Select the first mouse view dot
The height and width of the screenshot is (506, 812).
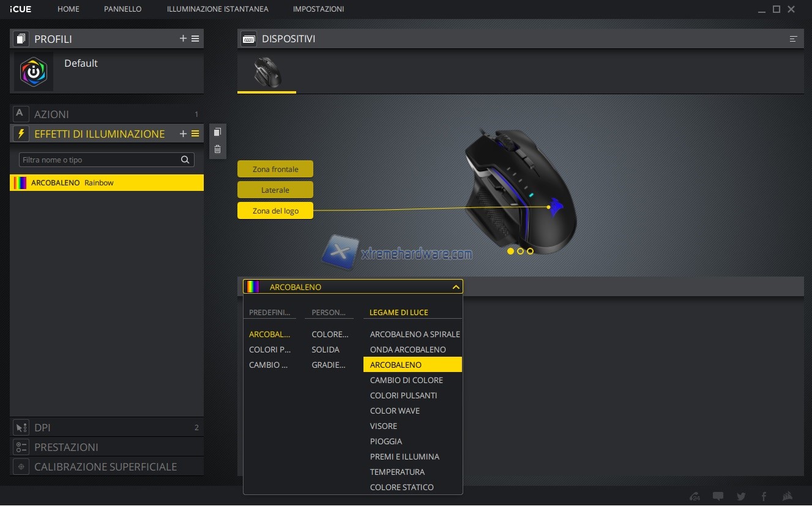point(511,251)
